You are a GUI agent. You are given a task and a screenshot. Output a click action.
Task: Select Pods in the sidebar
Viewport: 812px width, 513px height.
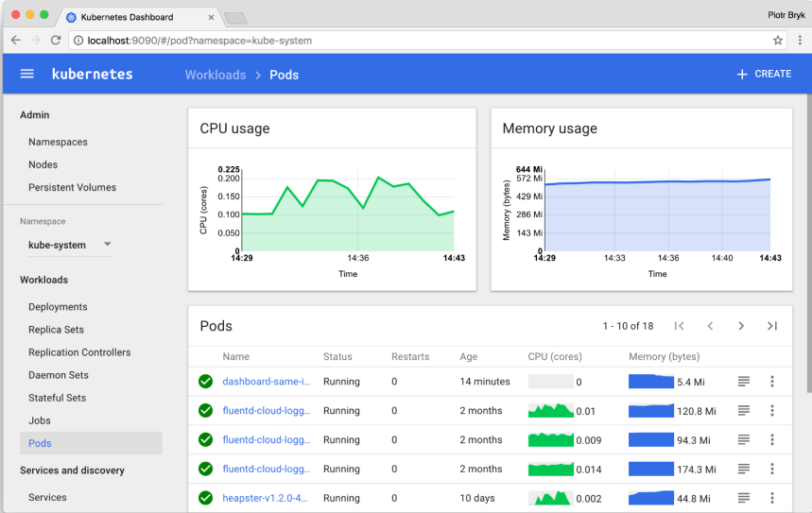pyautogui.click(x=91, y=443)
